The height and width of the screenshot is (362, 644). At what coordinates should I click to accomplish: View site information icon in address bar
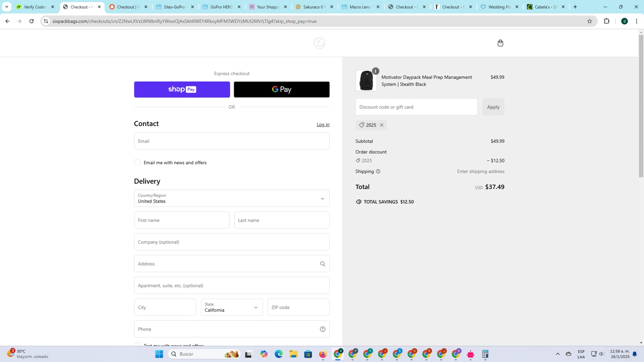tap(46, 21)
